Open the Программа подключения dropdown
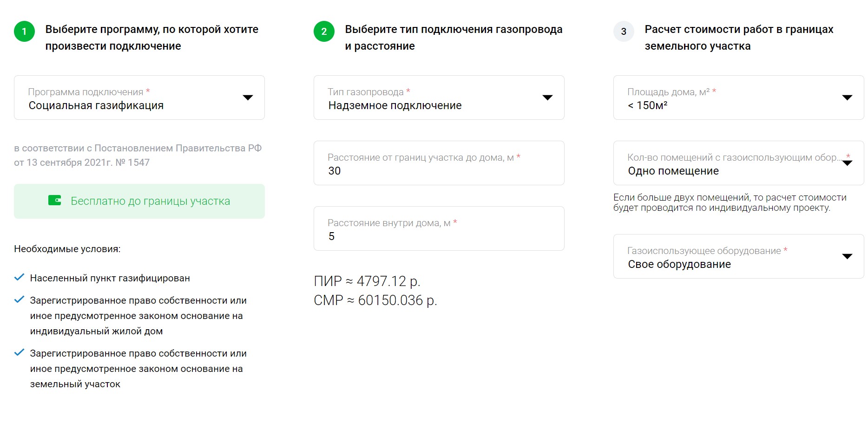This screenshot has height=423, width=868. (x=139, y=98)
